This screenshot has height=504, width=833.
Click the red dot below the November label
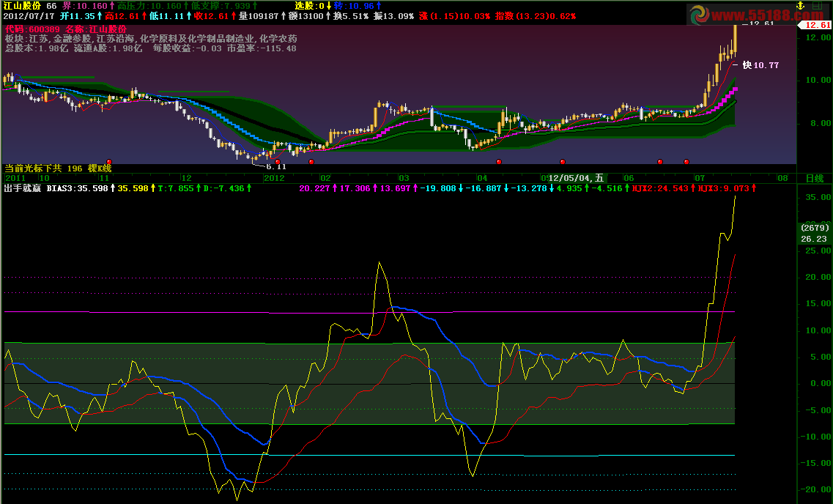[x=109, y=161]
